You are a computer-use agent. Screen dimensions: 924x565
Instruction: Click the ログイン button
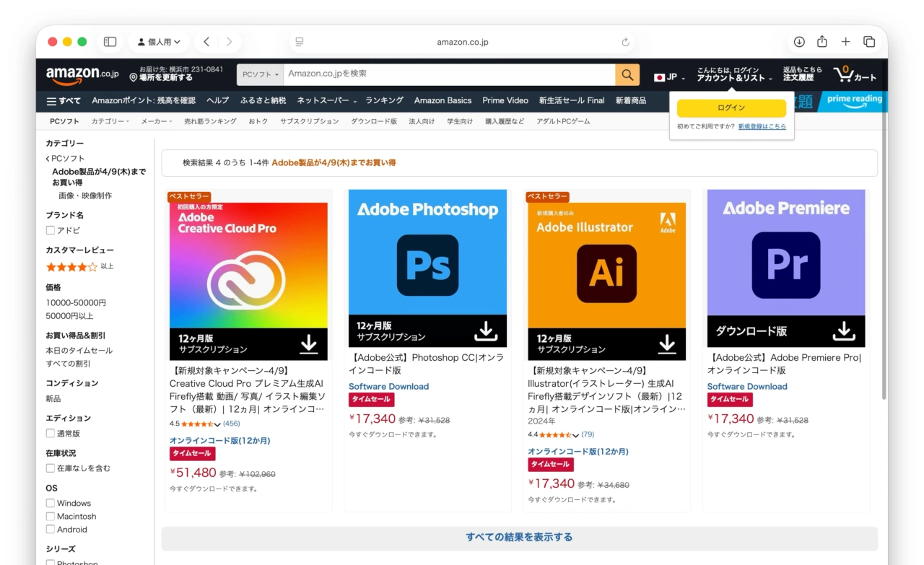point(732,108)
